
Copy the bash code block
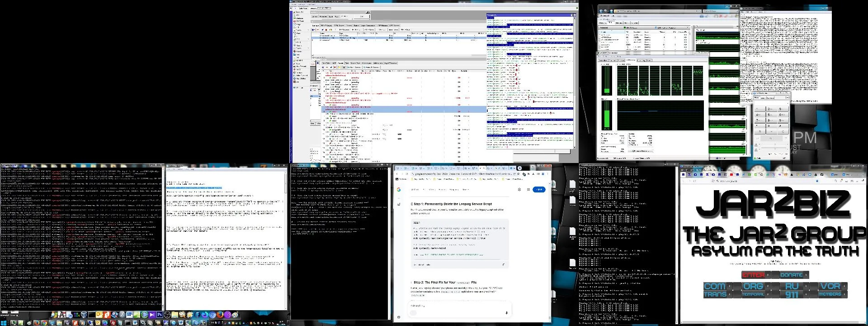click(x=503, y=264)
